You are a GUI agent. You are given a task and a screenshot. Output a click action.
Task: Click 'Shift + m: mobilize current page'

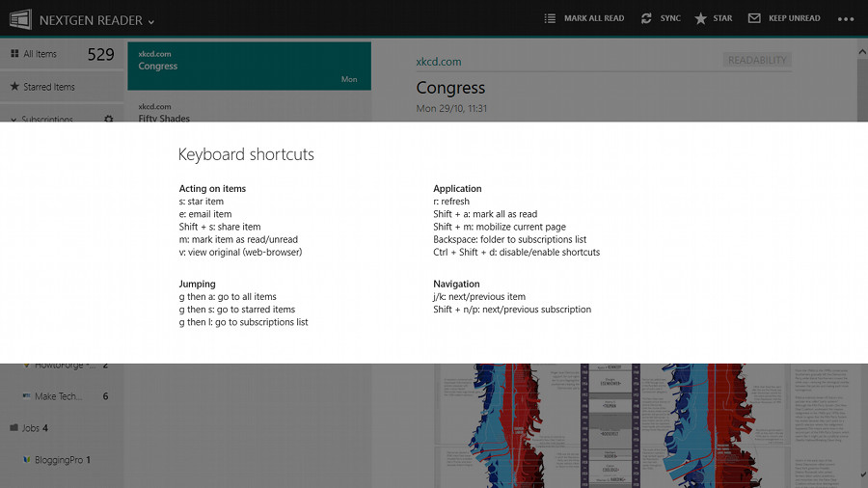(500, 227)
